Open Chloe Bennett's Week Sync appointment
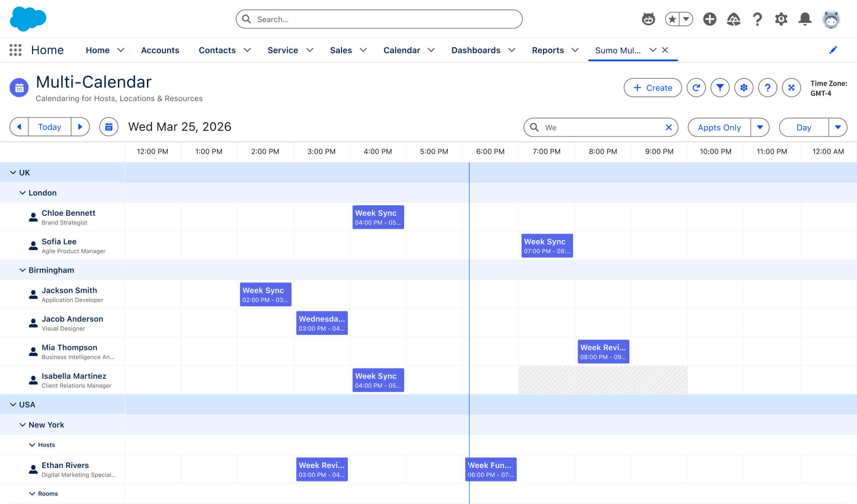 pyautogui.click(x=378, y=217)
